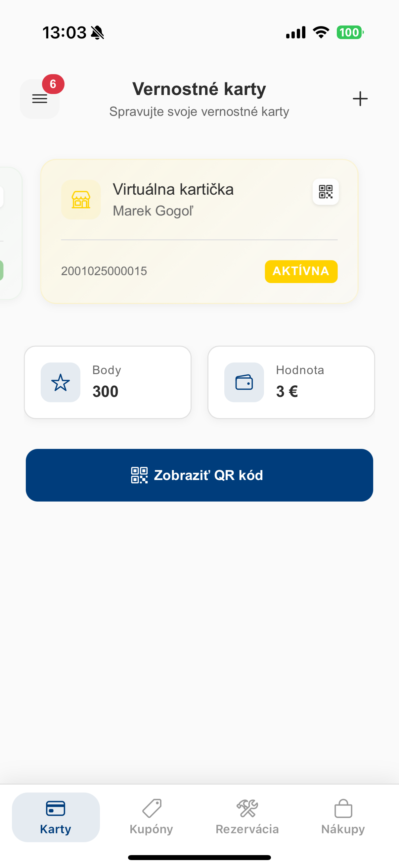Open the hamburger menu
The height and width of the screenshot is (868, 399).
pos(39,99)
